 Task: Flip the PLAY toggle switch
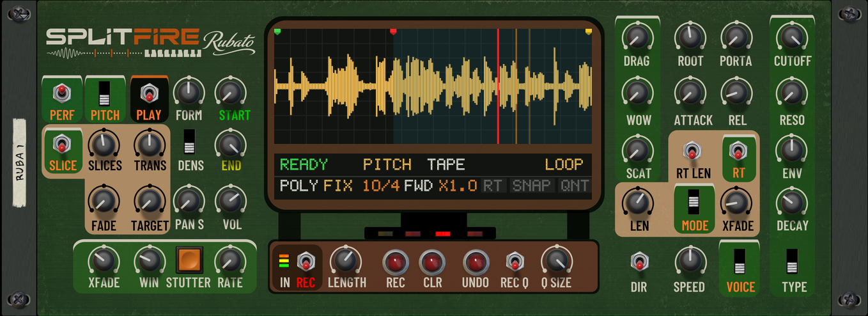(x=148, y=94)
